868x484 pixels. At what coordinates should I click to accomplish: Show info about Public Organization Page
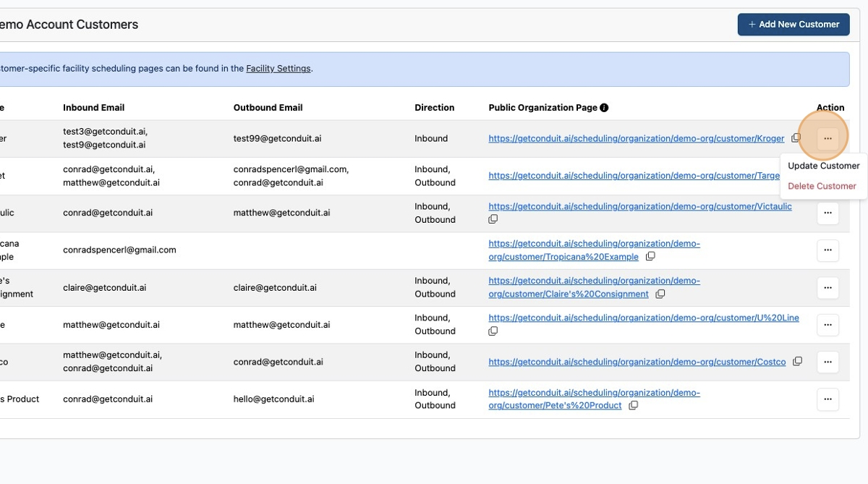[604, 108]
